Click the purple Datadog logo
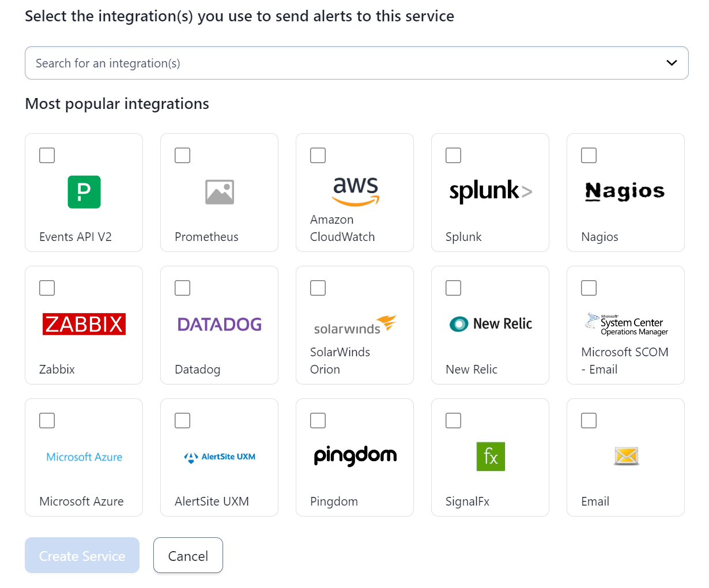709x588 pixels. (220, 324)
